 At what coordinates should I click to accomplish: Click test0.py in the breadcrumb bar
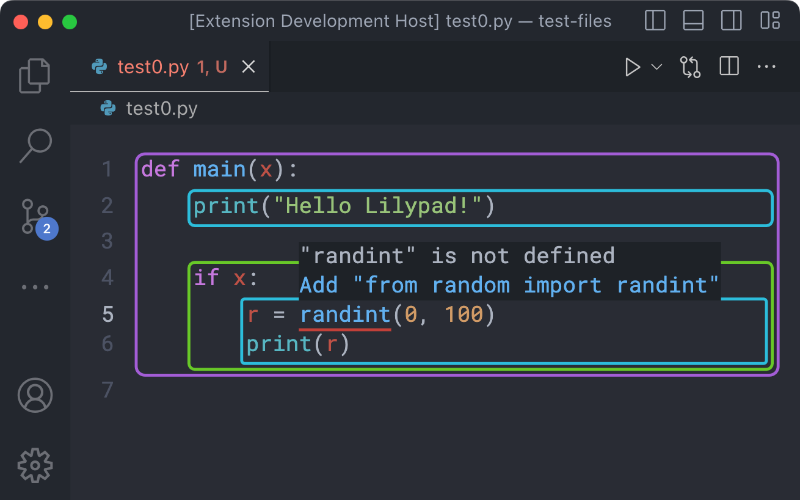(x=160, y=108)
